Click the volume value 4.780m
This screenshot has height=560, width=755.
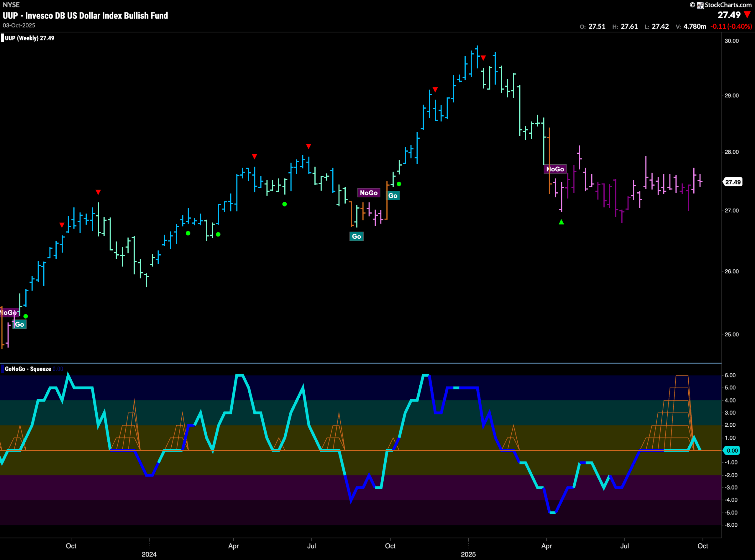click(x=695, y=27)
